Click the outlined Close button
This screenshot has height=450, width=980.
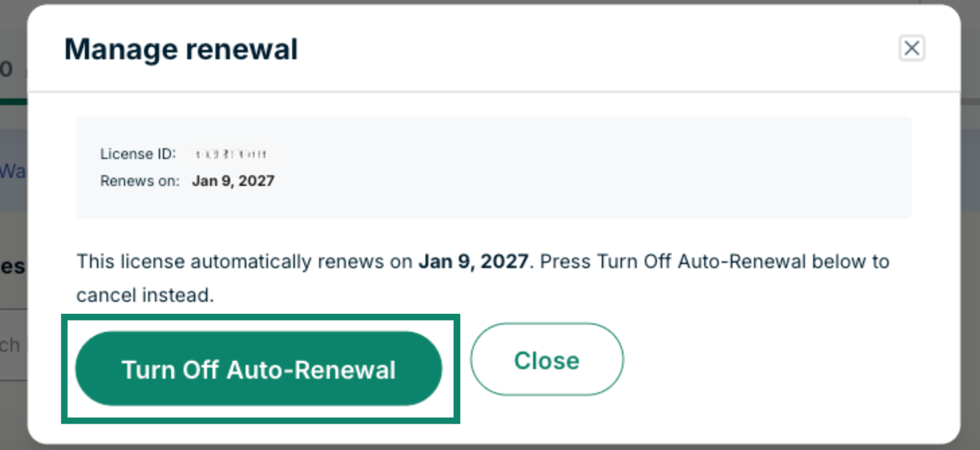tap(547, 360)
